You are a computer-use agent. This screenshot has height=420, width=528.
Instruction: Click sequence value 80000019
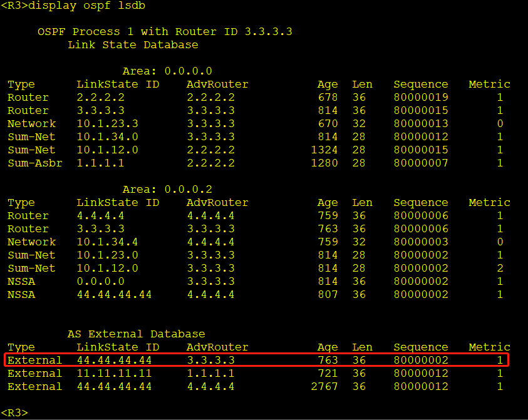421,97
